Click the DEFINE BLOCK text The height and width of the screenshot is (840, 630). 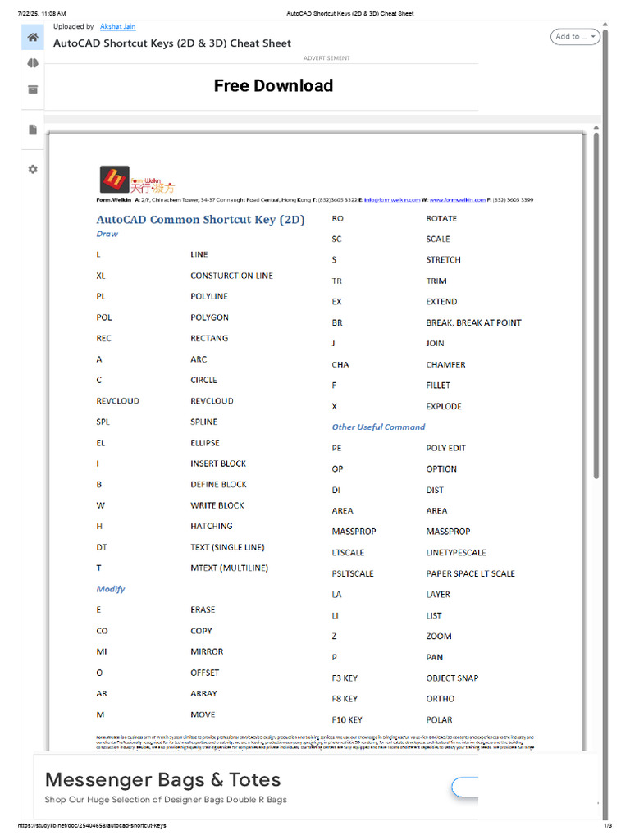pyautogui.click(x=218, y=484)
